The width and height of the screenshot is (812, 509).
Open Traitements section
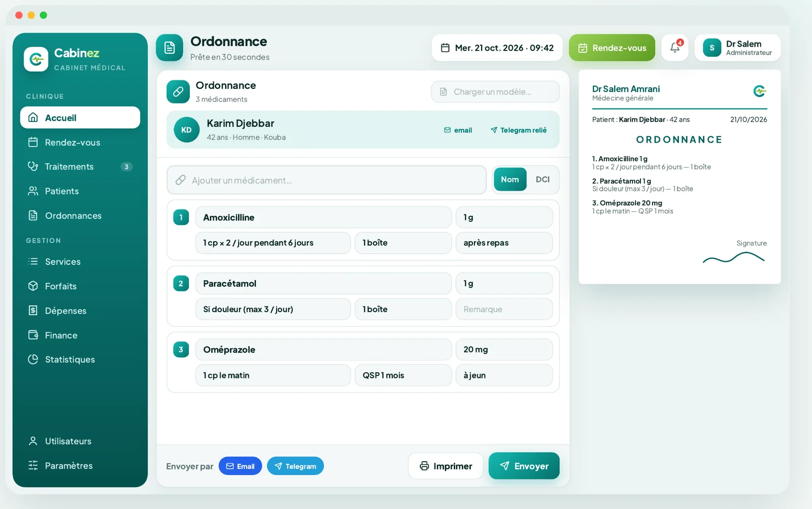pyautogui.click(x=80, y=166)
